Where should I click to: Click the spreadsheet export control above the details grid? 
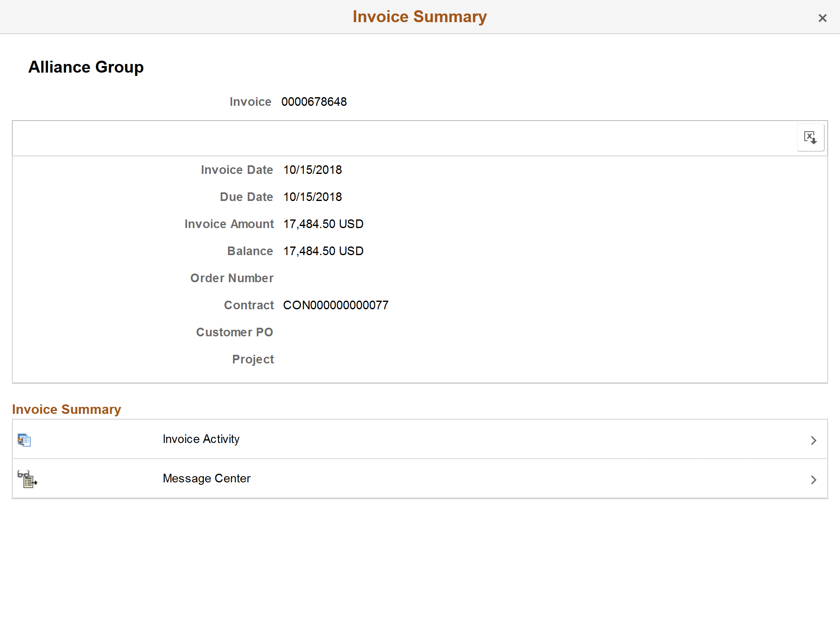(x=810, y=138)
